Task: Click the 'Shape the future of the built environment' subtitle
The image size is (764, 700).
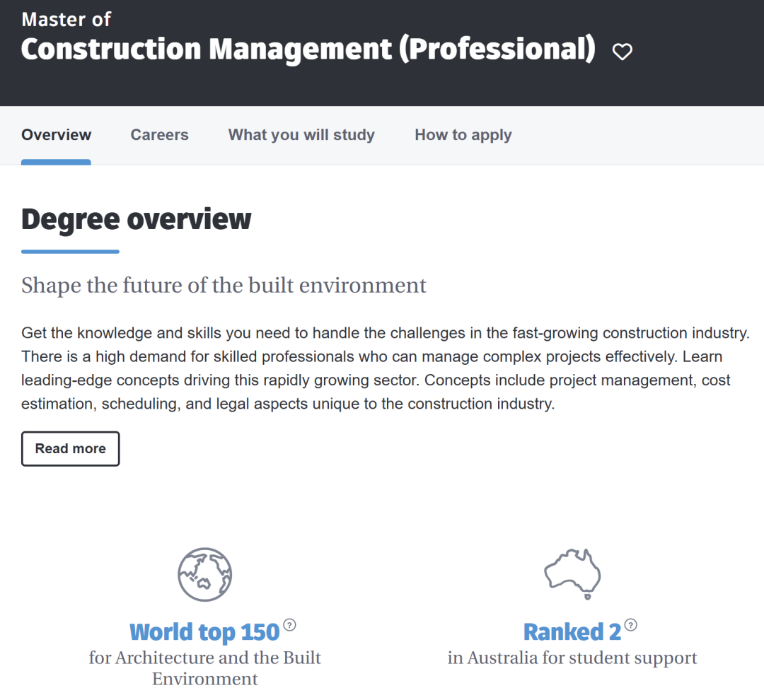Action: (x=224, y=285)
